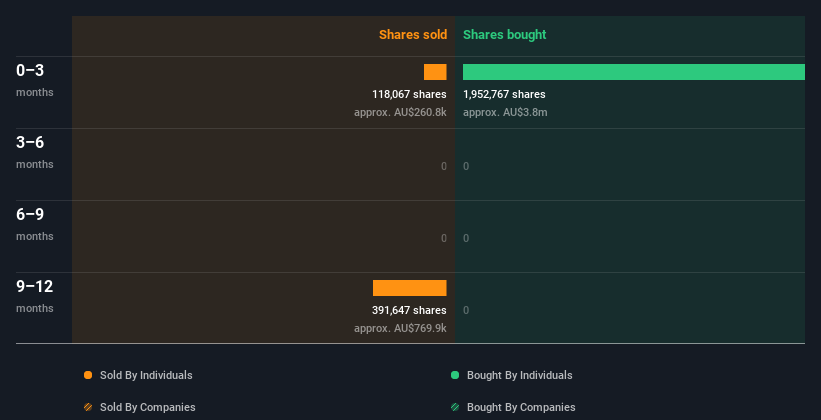Click the bought zero value in 3–6 months row
The width and height of the screenshot is (821, 420).
[466, 166]
